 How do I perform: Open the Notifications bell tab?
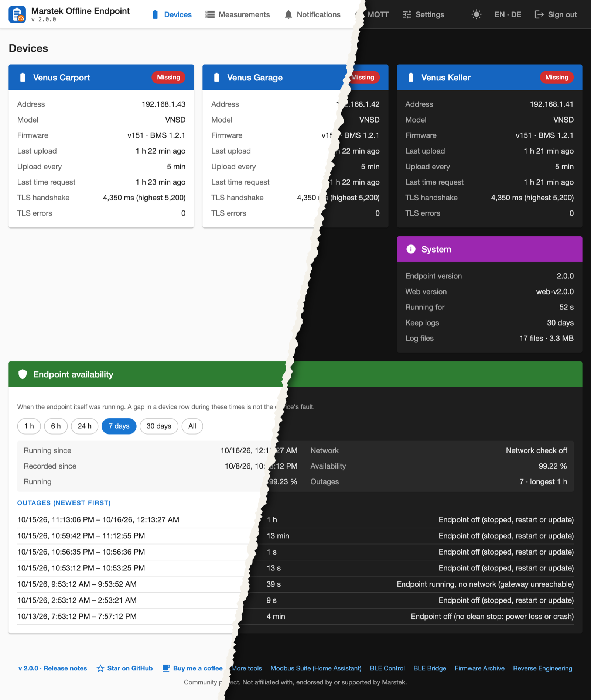312,14
